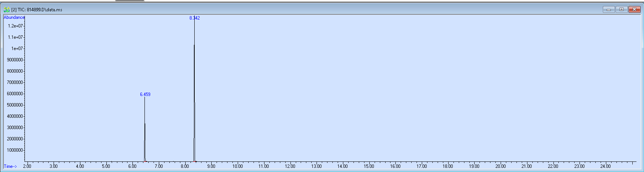Image resolution: width=644 pixels, height=172 pixels.
Task: Select the 8.342 peak label
Action: pos(195,18)
